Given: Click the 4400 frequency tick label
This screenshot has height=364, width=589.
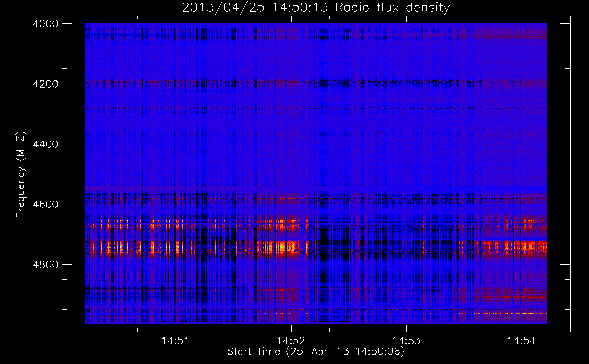Looking at the screenshot, I should 45,144.
